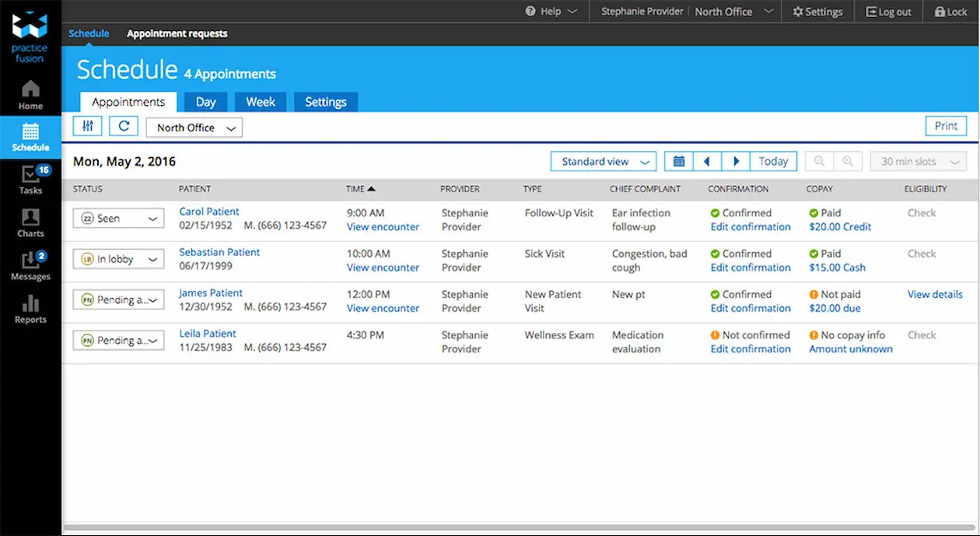The image size is (980, 536).
Task: Open Carol Patient's Seen status dropdown
Action: tap(118, 218)
